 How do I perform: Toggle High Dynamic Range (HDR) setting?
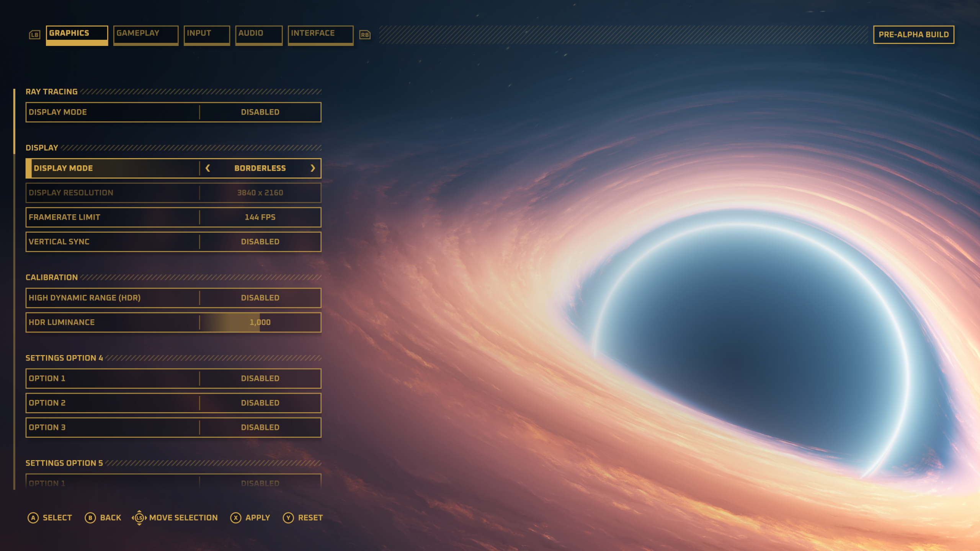pos(260,298)
